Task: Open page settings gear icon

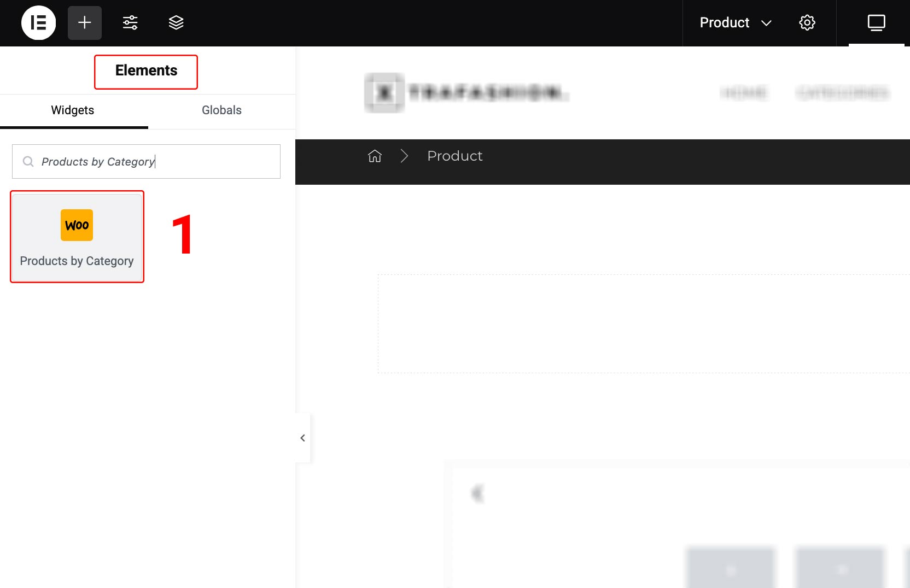Action: (x=807, y=23)
